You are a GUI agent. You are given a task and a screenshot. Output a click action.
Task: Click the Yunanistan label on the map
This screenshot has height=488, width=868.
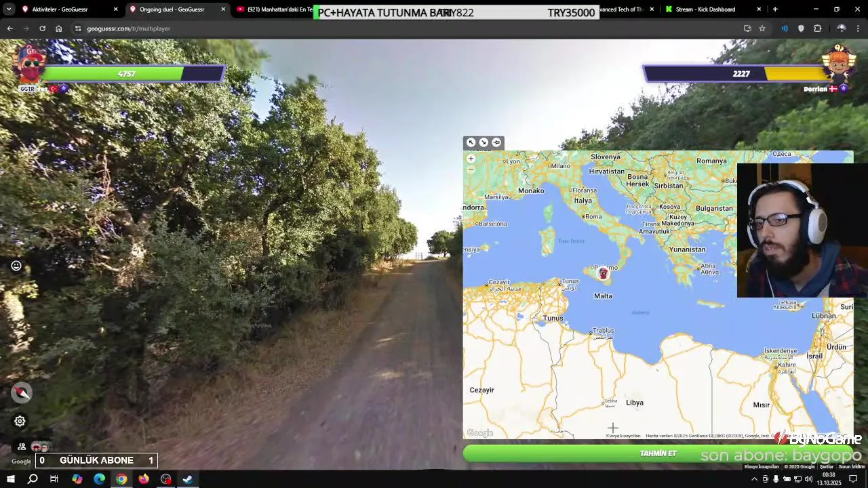click(x=687, y=249)
